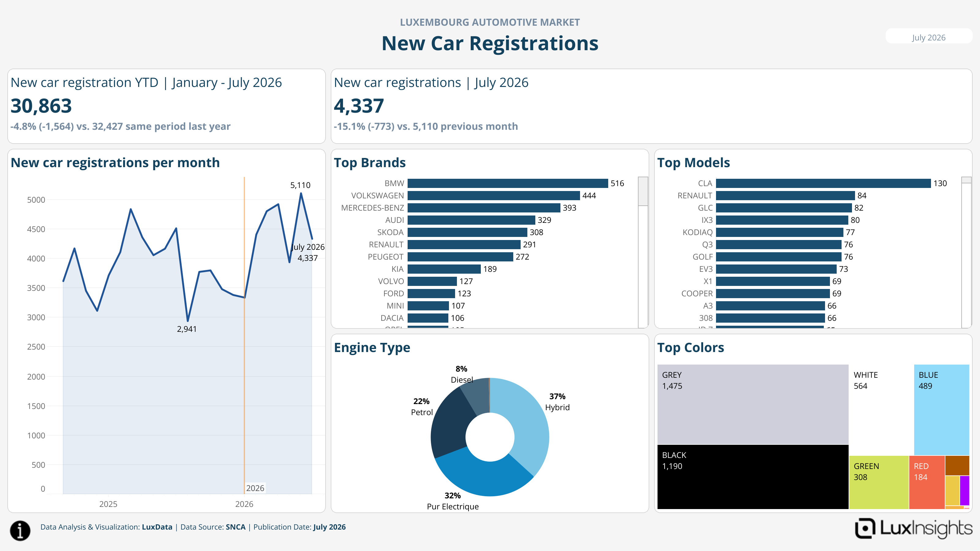The image size is (980, 551).
Task: Click the CLA bar in Top Models
Action: [x=823, y=183]
